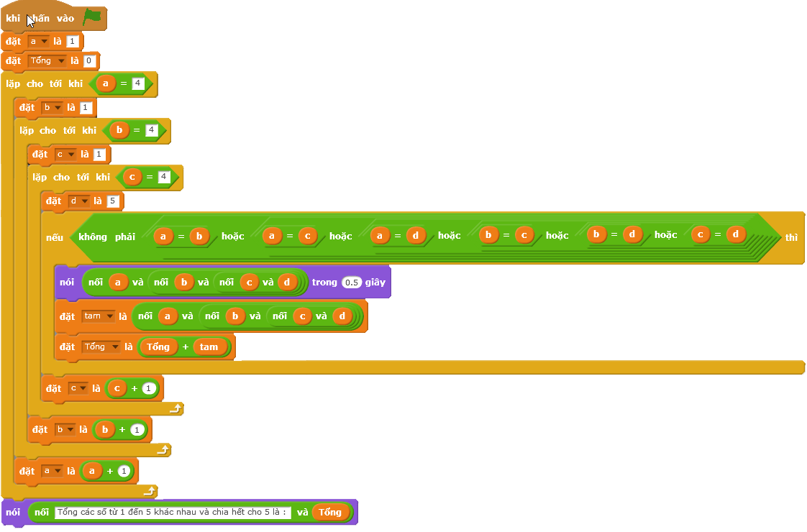Image resolution: width=807 pixels, height=532 pixels.
Task: Click the 'nếu' label of the if block
Action: [55, 237]
